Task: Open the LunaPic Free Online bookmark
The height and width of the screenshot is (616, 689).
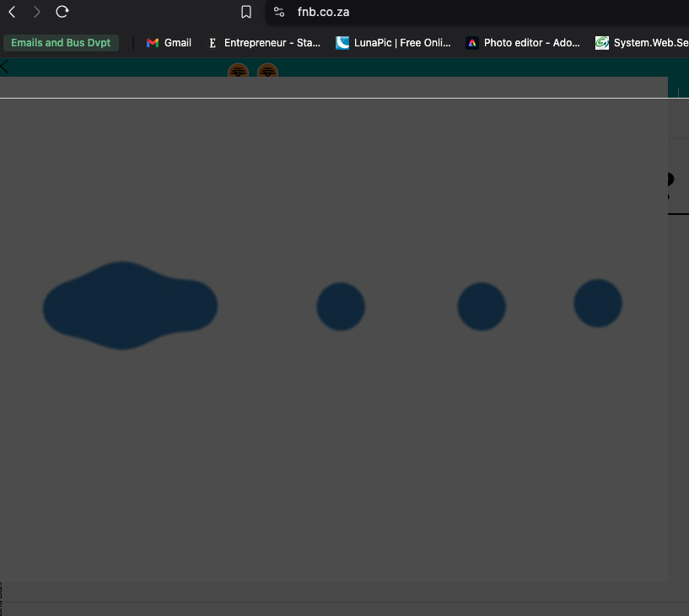Action: click(x=394, y=43)
